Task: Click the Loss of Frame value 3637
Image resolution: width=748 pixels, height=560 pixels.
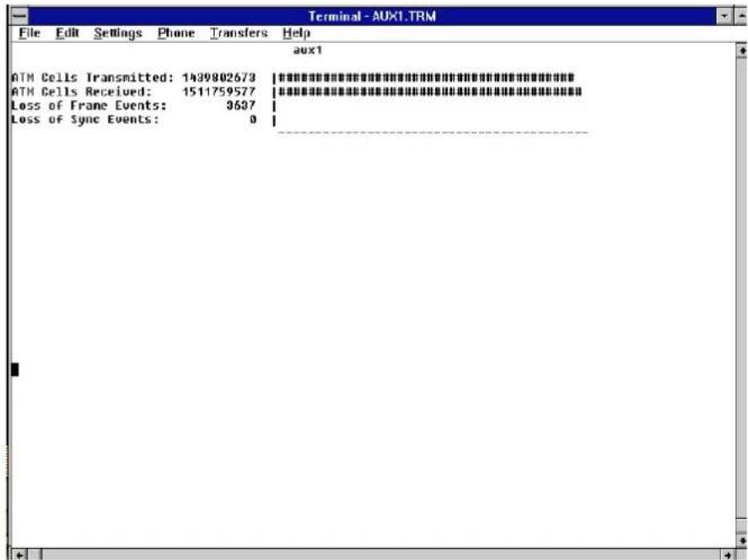Action: click(x=241, y=105)
